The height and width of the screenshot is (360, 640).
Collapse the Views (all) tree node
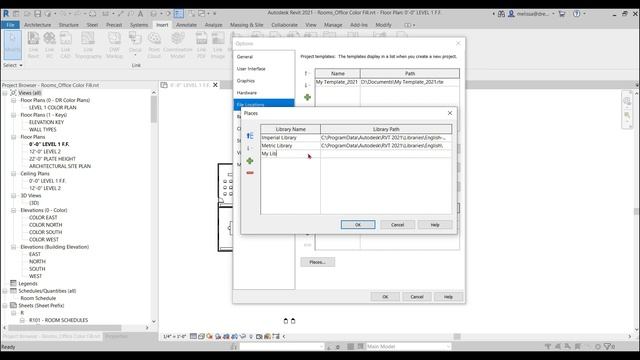[x=5, y=93]
